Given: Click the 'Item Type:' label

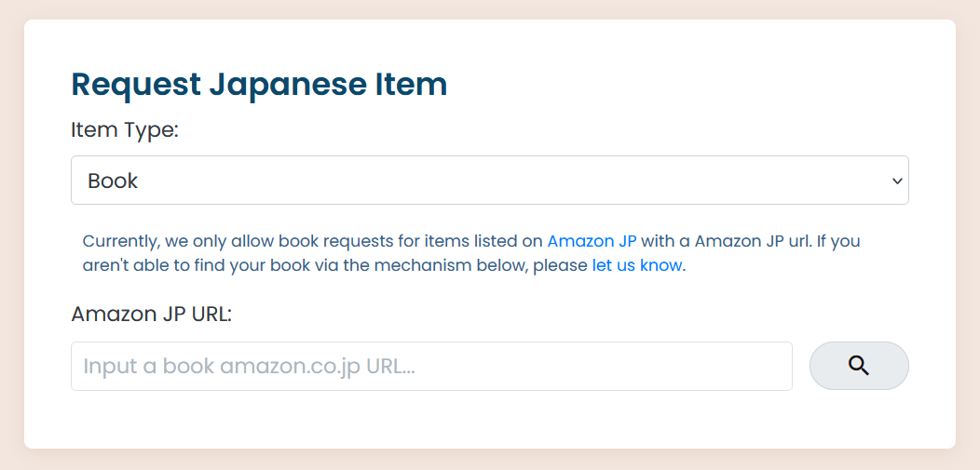Looking at the screenshot, I should pyautogui.click(x=124, y=130).
